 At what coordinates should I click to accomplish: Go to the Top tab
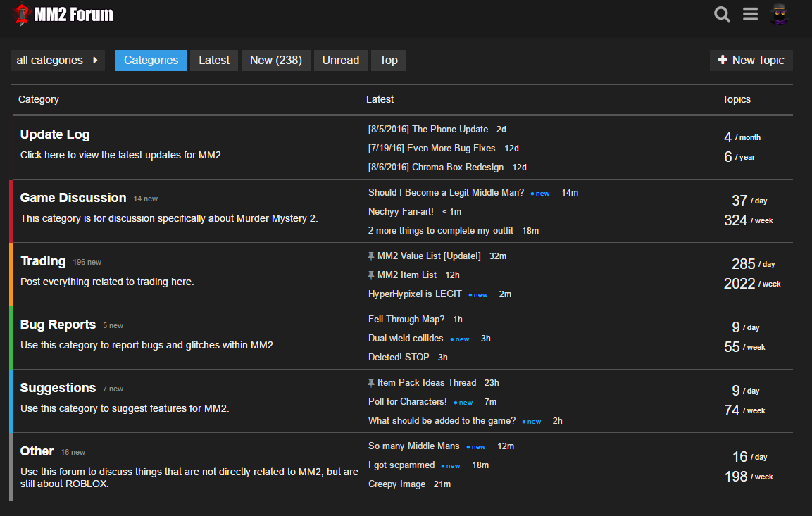(389, 61)
